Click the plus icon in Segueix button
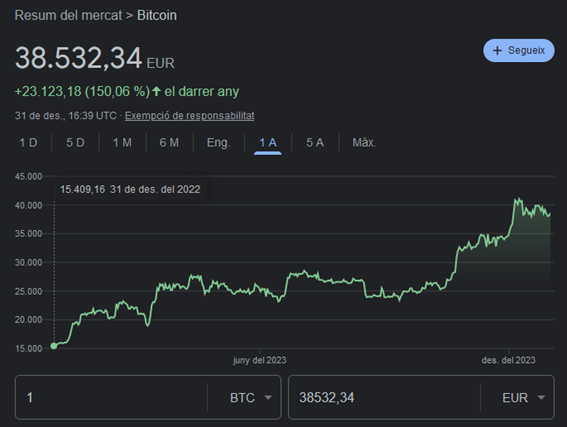 point(497,51)
